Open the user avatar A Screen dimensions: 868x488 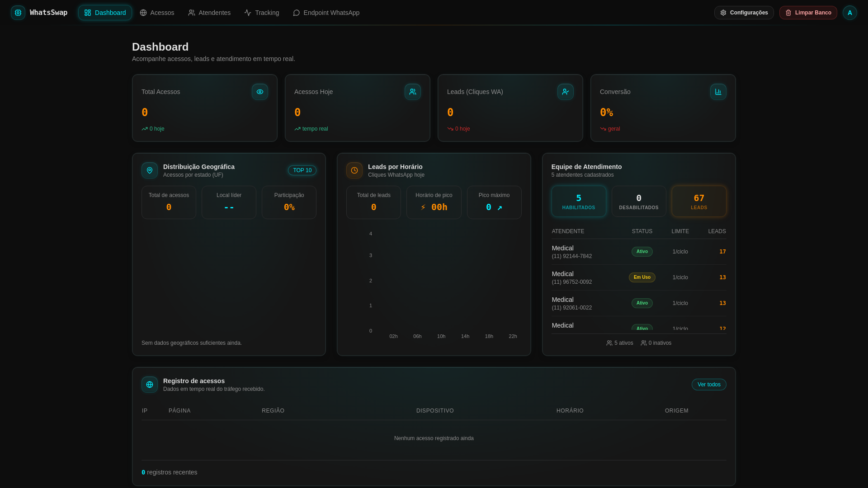click(850, 13)
